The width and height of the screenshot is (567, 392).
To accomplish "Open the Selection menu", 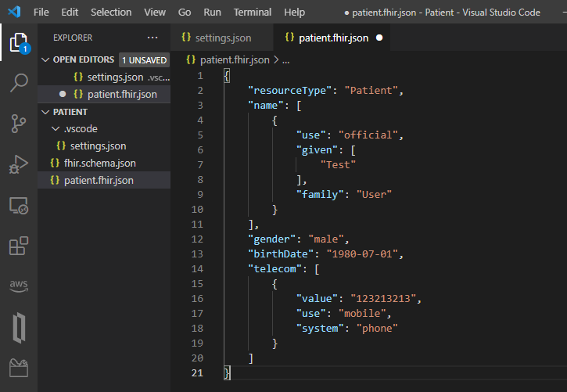I will pyautogui.click(x=111, y=13).
